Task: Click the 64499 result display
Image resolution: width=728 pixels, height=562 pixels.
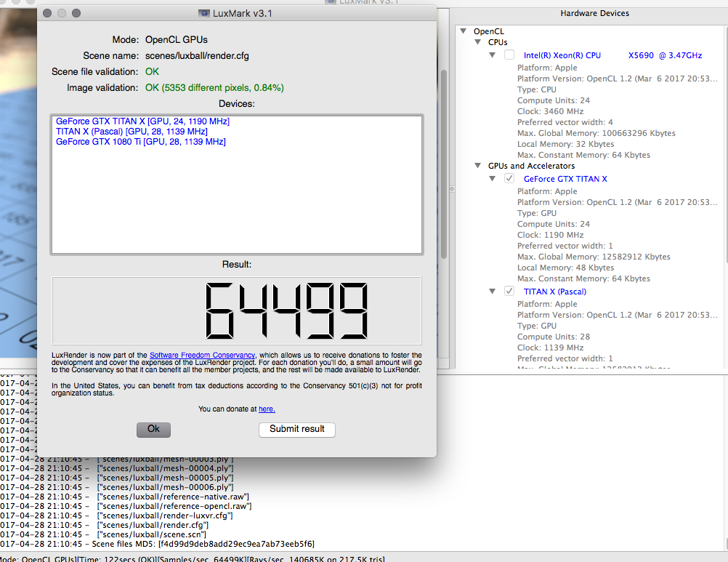Action: (x=237, y=310)
